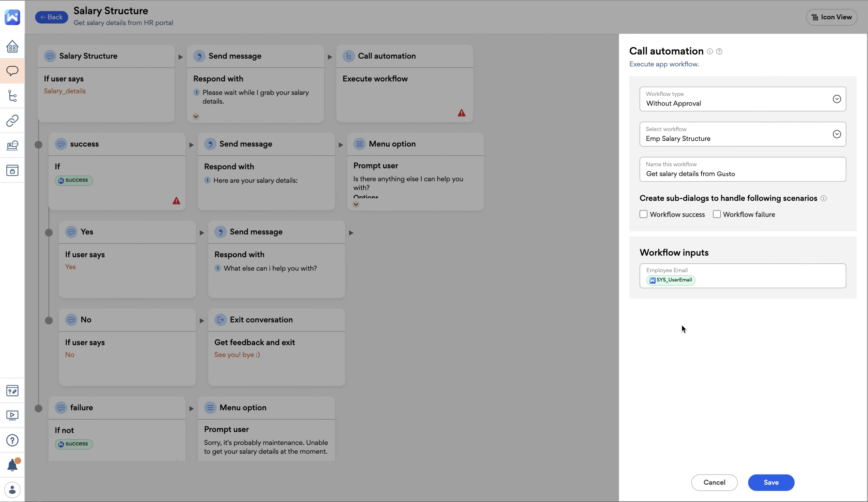868x502 pixels.
Task: Enable the Workflow failure checkbox
Action: (x=717, y=214)
